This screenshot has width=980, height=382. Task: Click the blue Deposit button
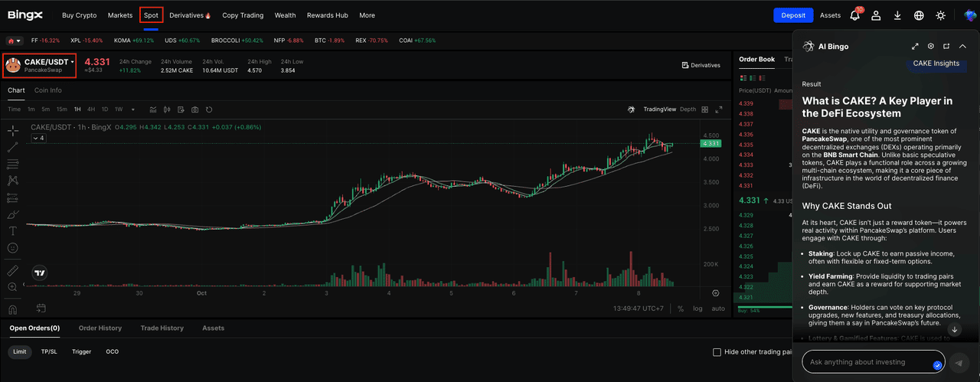(793, 15)
